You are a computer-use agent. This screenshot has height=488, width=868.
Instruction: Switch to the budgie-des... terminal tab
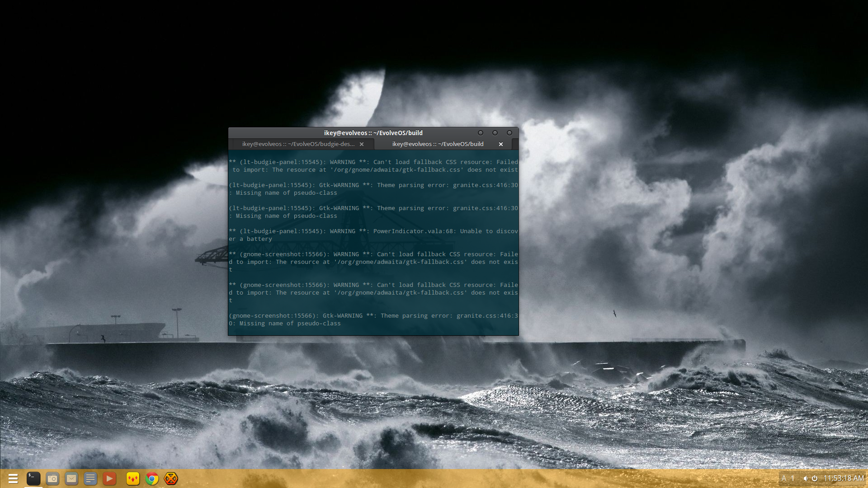click(x=298, y=144)
